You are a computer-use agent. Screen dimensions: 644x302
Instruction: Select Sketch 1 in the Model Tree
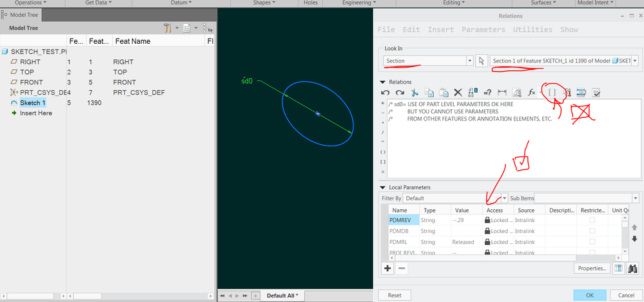(33, 103)
